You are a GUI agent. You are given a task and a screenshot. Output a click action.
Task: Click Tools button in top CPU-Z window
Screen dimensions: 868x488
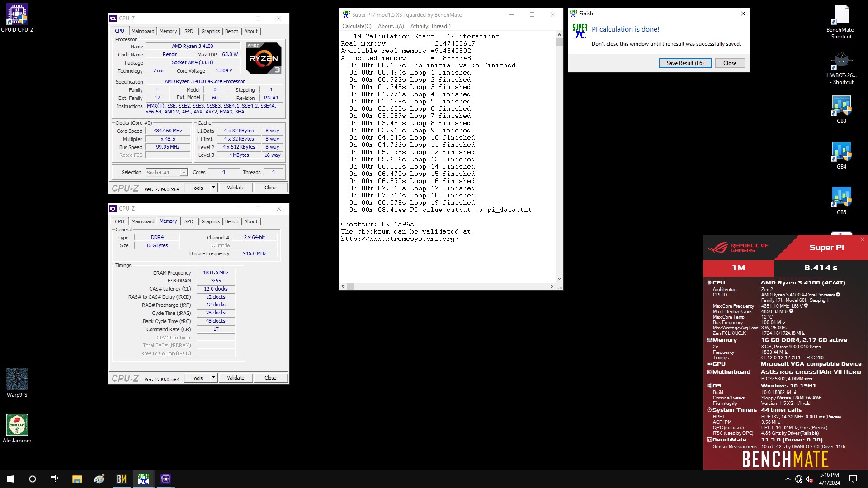pos(197,188)
